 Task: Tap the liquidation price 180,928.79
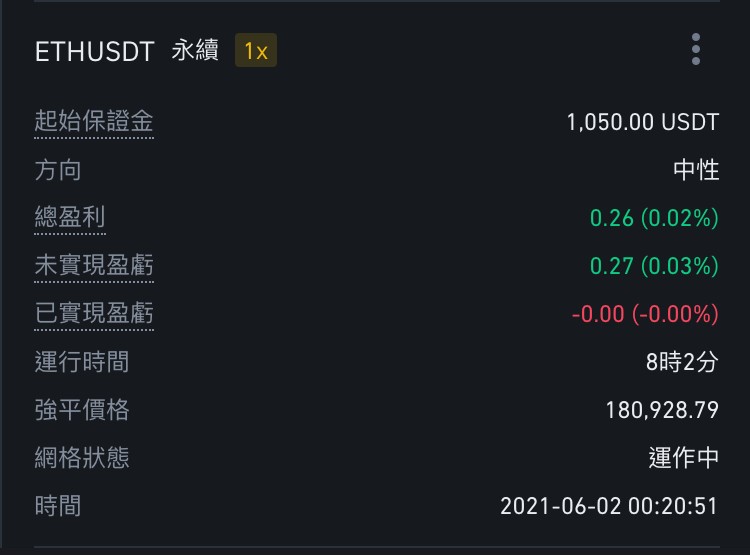662,410
